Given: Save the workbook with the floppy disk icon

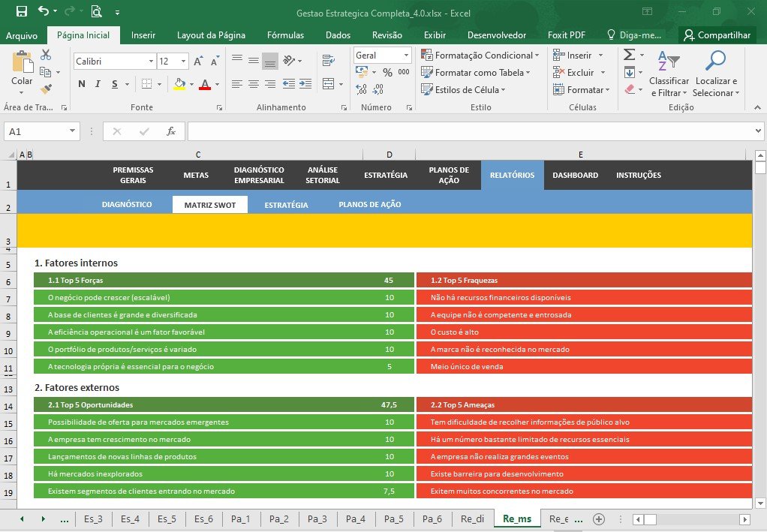Looking at the screenshot, I should (x=22, y=11).
